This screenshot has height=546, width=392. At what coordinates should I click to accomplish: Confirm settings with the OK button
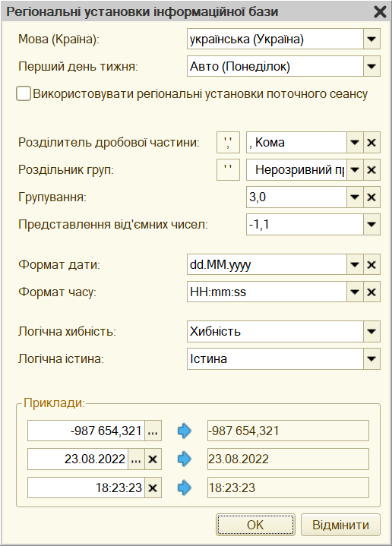[255, 525]
